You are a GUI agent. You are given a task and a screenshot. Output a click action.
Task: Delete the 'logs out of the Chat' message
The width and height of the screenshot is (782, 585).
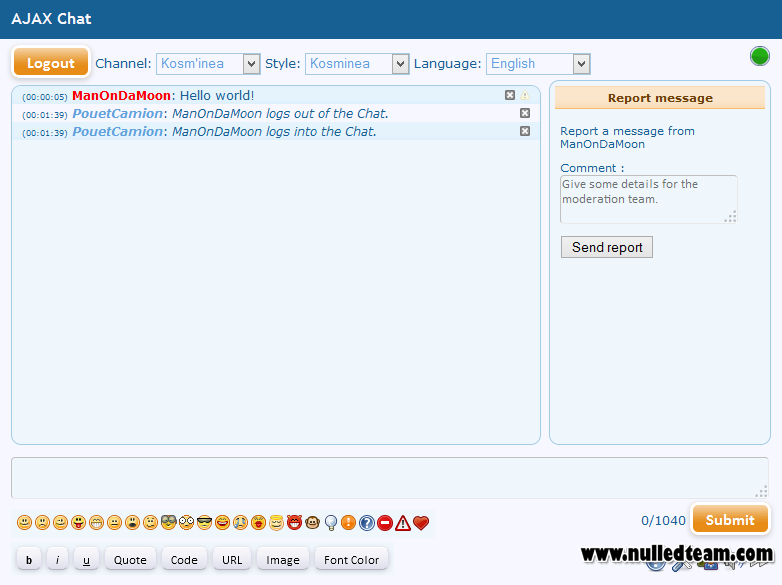click(525, 113)
